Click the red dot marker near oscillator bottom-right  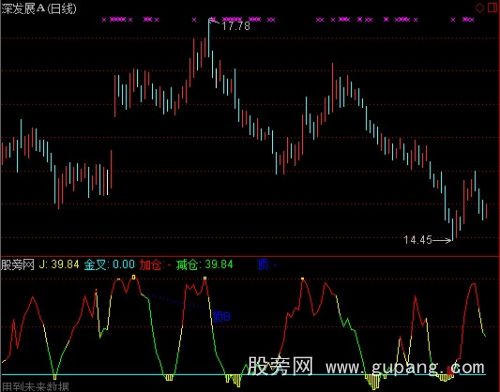click(x=450, y=370)
